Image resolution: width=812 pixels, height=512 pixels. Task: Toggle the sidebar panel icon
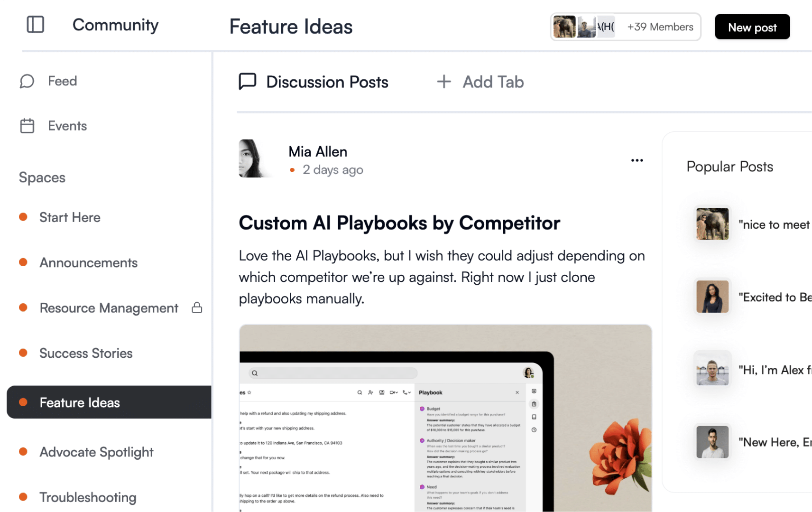click(35, 25)
